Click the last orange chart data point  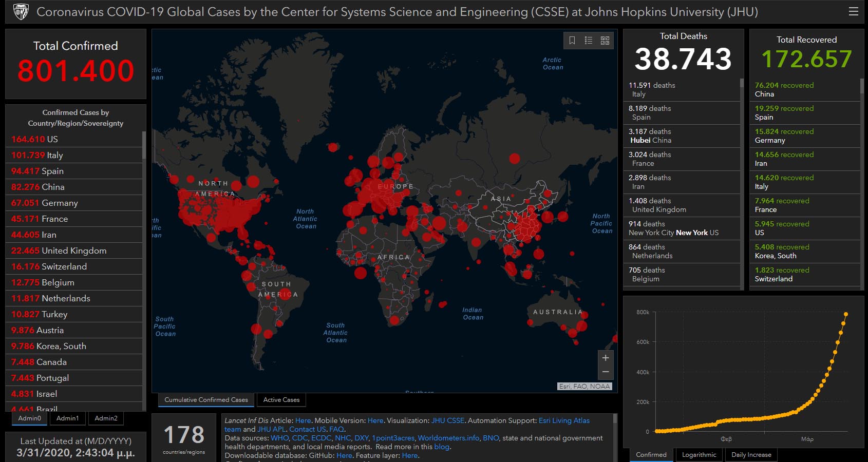coord(845,314)
